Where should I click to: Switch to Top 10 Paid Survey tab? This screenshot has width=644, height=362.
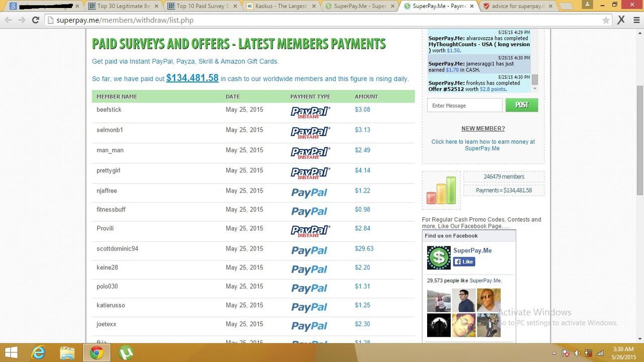click(203, 6)
